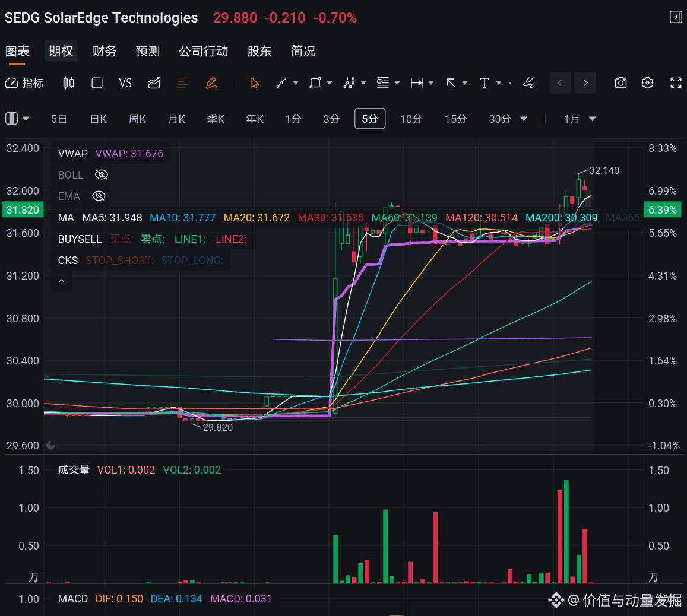The height and width of the screenshot is (616, 687).
Task: Select the 周K timeframe
Action: point(137,119)
